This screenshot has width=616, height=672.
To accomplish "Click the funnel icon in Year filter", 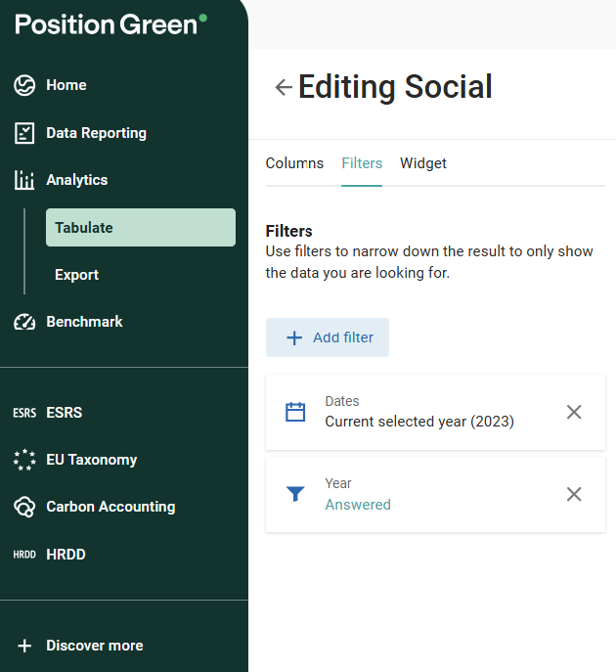I will (x=295, y=494).
